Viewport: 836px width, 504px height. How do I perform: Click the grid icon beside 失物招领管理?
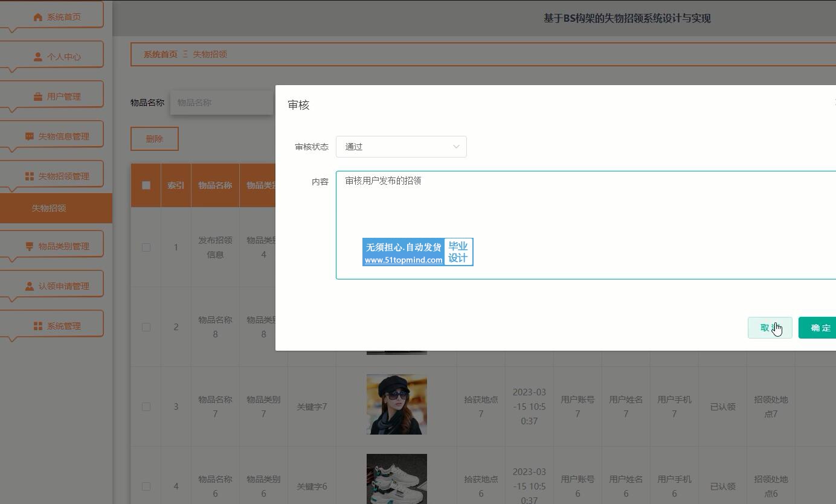pyautogui.click(x=30, y=176)
